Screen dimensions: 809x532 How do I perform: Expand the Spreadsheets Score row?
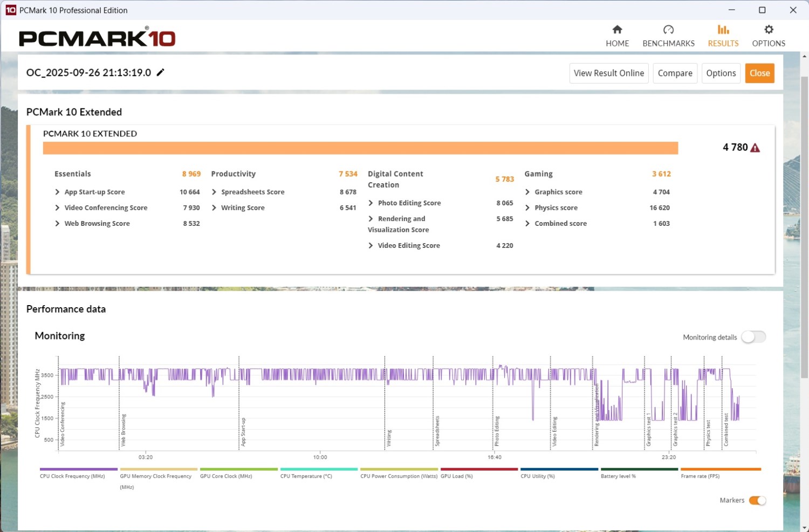point(214,192)
